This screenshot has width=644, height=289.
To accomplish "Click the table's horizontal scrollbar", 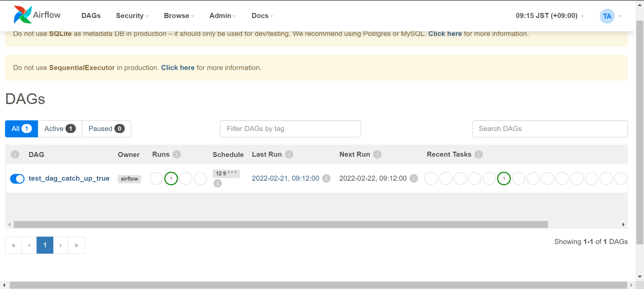I will pyautogui.click(x=281, y=224).
